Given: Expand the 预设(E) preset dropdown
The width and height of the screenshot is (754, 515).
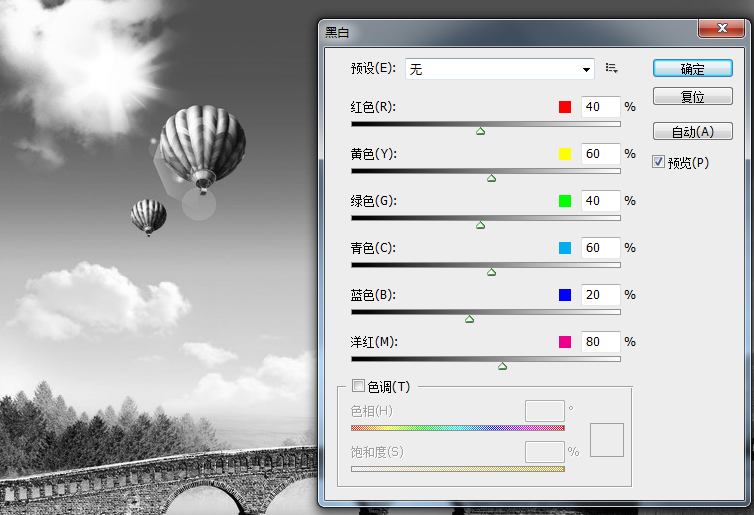Looking at the screenshot, I should [x=500, y=69].
